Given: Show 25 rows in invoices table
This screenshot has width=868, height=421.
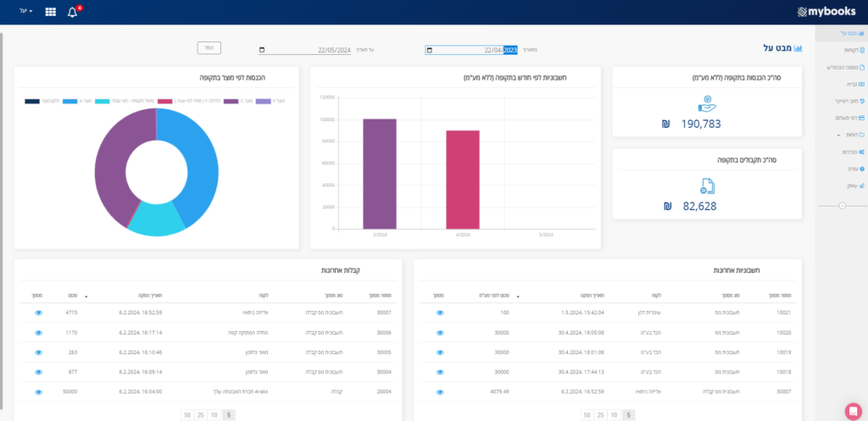Looking at the screenshot, I should pyautogui.click(x=601, y=415).
